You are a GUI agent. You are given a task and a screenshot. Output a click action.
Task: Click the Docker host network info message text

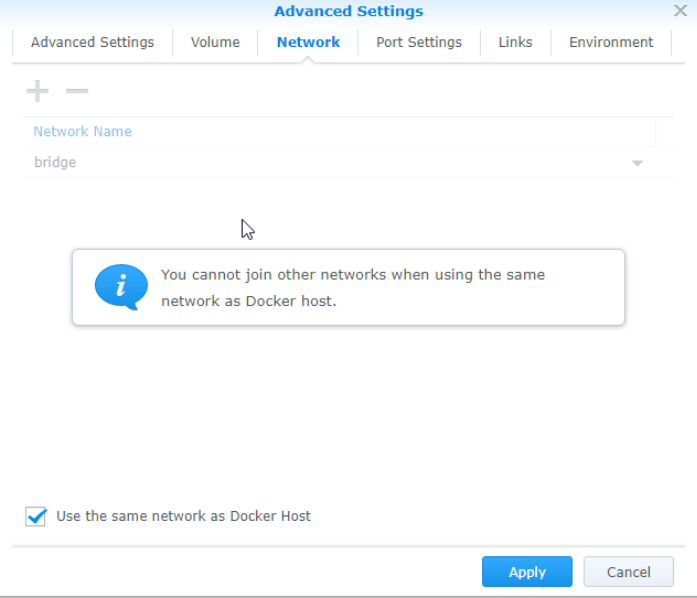point(353,288)
